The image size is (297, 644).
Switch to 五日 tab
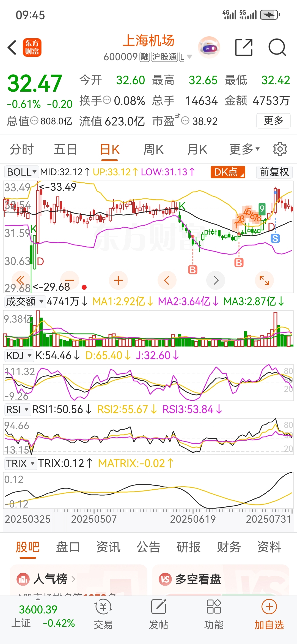pos(65,149)
